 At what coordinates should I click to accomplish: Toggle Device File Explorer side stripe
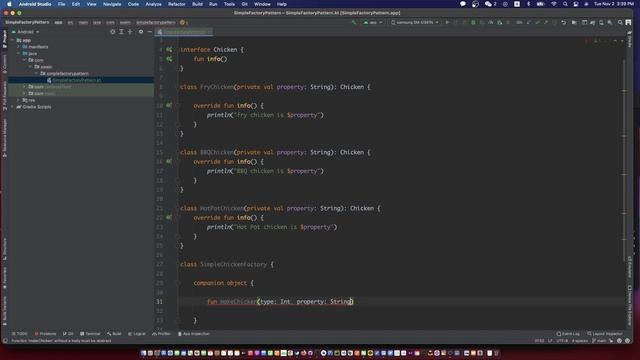coord(630,306)
